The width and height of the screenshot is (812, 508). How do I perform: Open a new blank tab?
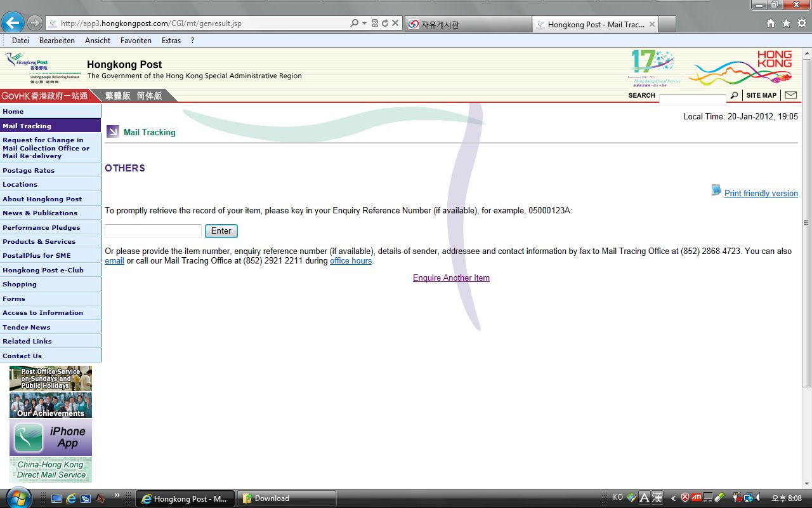pos(667,24)
